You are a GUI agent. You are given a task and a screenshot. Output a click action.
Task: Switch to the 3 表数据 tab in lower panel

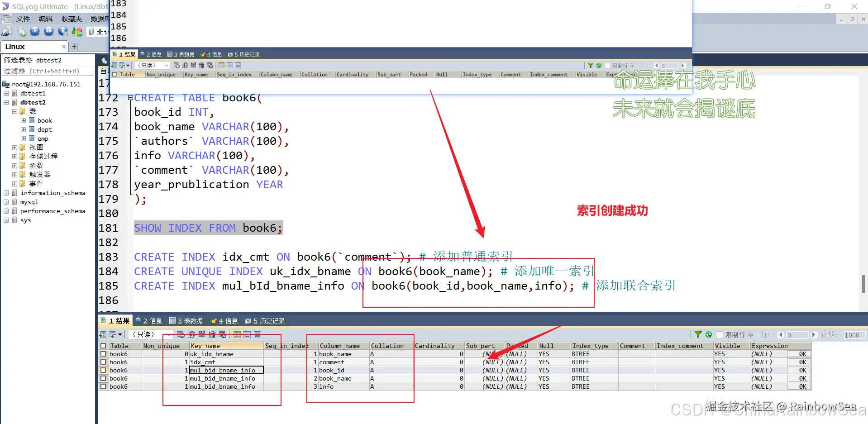click(186, 321)
